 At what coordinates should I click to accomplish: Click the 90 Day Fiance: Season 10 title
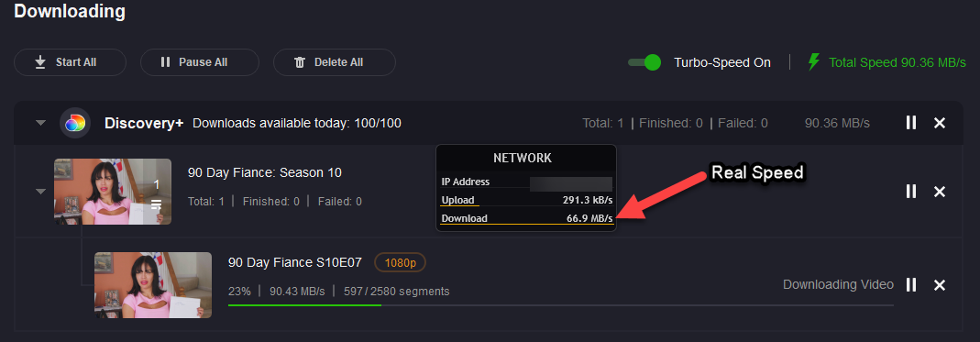click(x=265, y=172)
